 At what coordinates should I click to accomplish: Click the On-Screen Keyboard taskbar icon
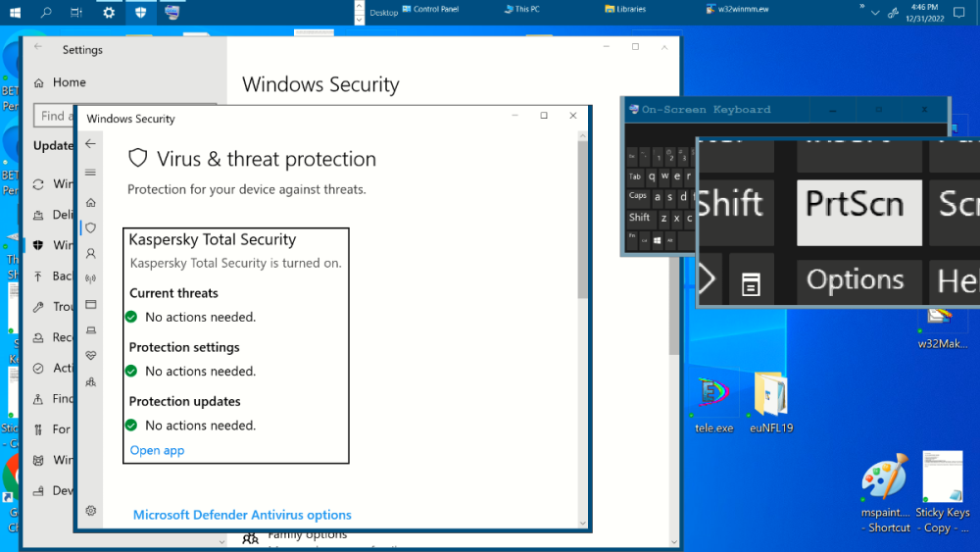[x=171, y=12]
